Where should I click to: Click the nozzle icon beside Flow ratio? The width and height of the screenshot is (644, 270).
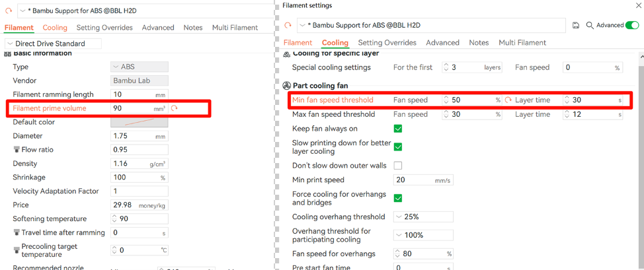17,150
